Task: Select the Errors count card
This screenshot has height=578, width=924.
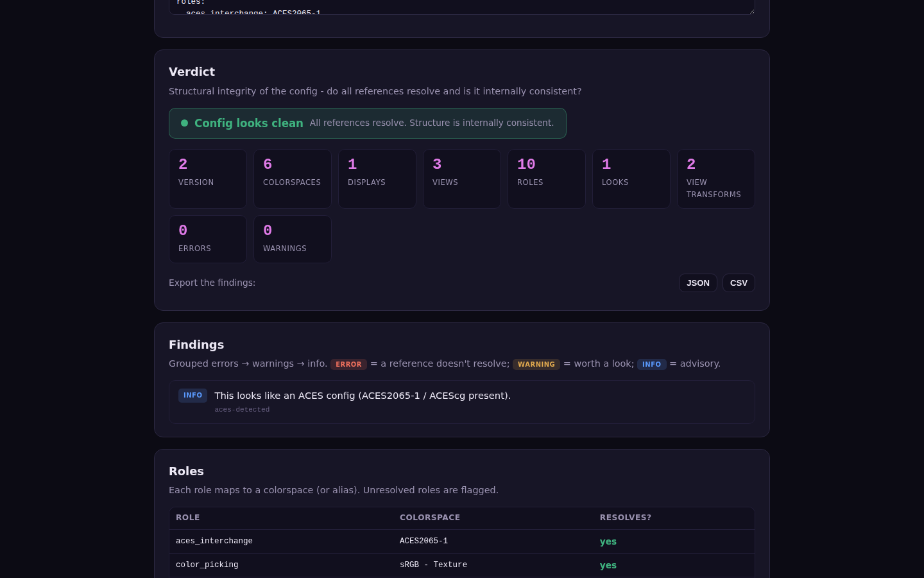Action: [208, 240]
